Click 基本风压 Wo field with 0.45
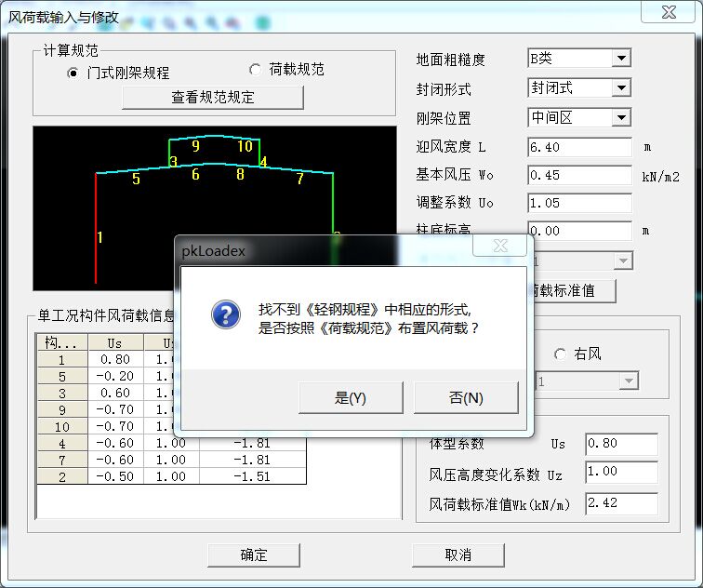The height and width of the screenshot is (588, 703). (x=579, y=175)
